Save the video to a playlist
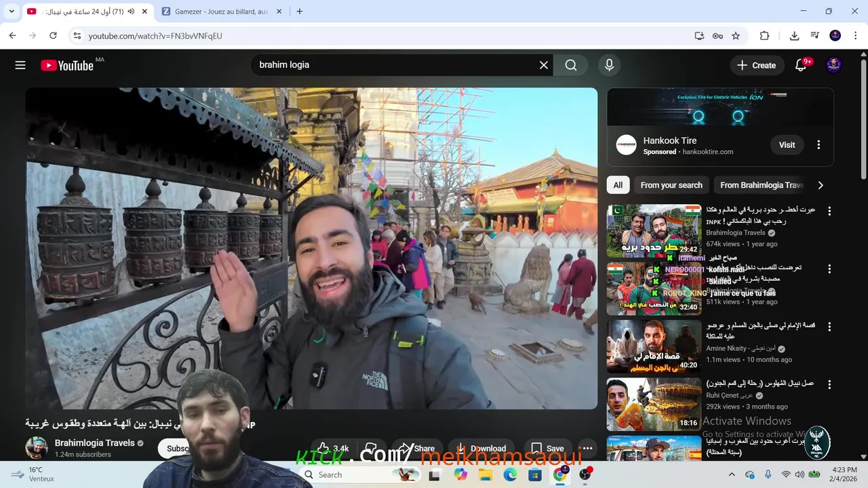 [547, 448]
